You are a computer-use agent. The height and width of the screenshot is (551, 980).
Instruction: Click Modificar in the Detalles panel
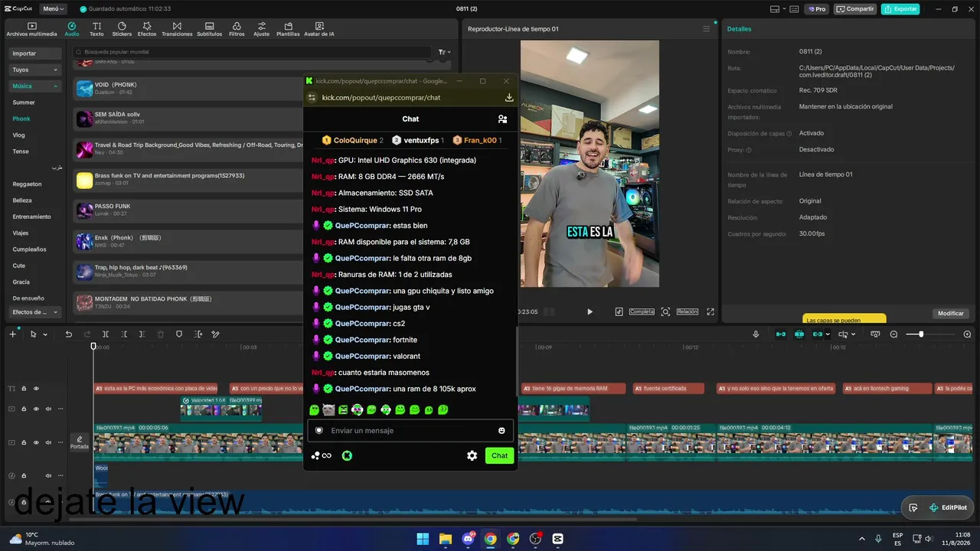pos(951,314)
